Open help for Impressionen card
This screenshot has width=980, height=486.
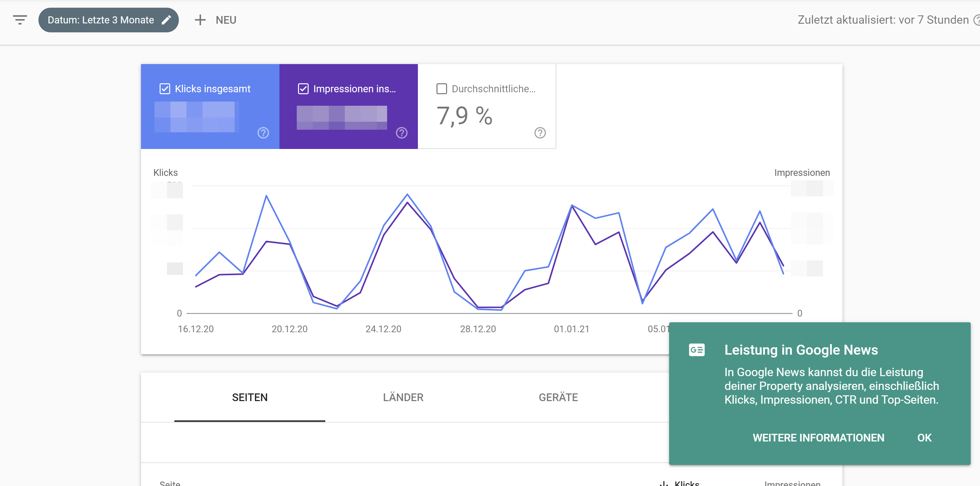[x=402, y=133]
